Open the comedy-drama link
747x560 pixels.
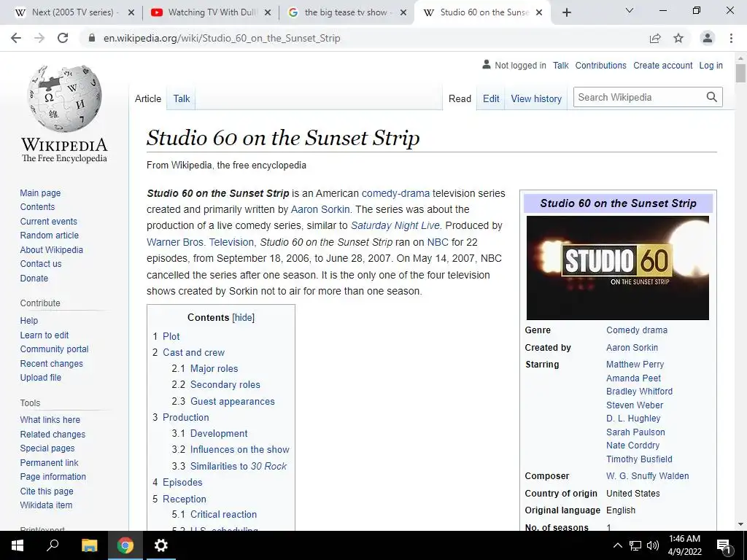pos(395,193)
